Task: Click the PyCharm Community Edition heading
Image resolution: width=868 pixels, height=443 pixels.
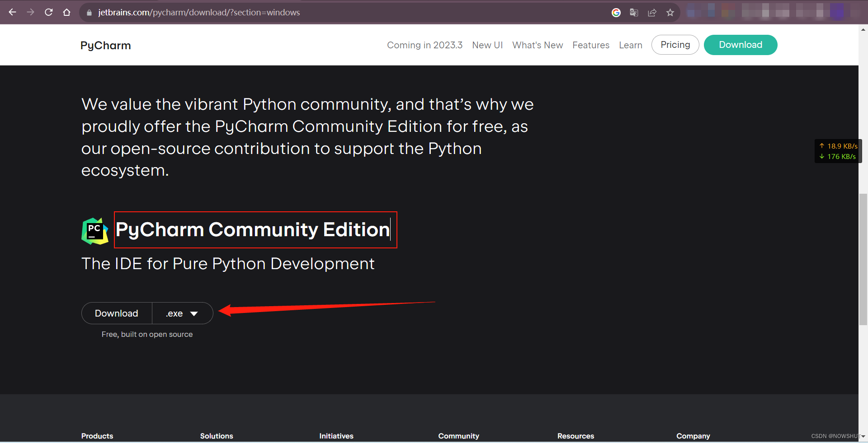Action: coord(253,229)
